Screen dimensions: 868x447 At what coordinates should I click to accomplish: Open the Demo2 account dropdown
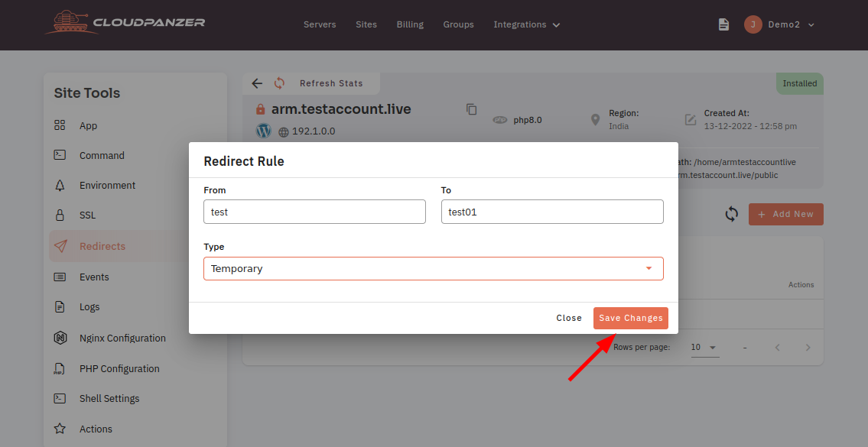click(x=779, y=24)
